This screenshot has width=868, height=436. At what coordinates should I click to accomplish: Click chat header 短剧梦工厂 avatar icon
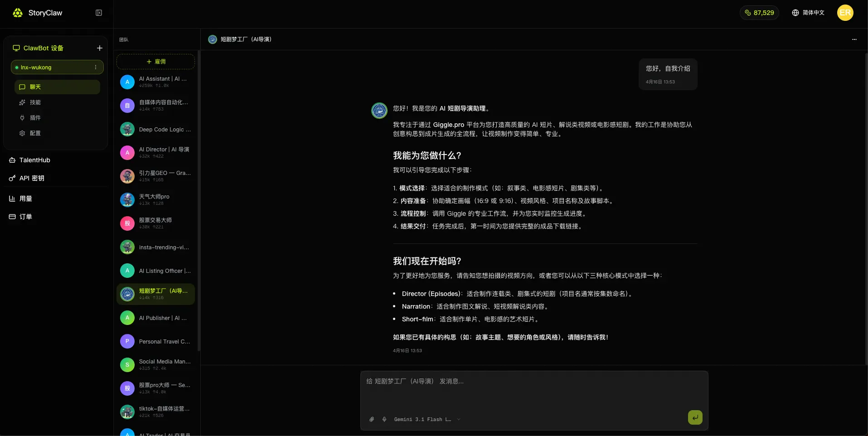(x=213, y=39)
